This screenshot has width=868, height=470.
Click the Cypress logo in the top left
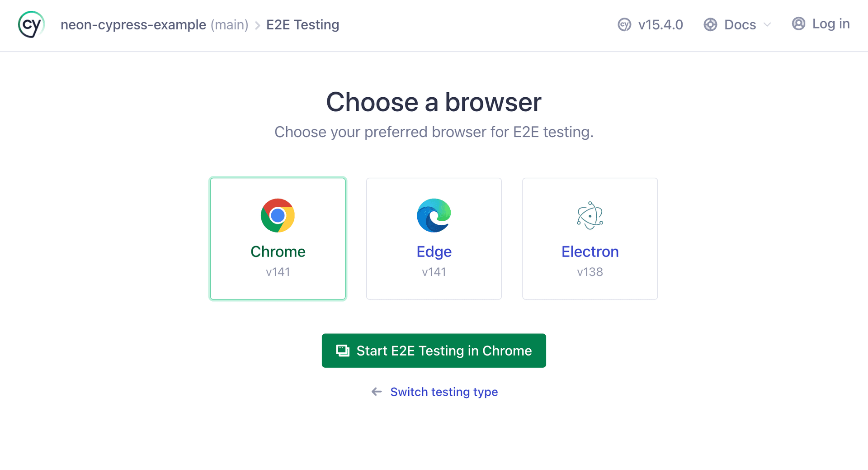(31, 24)
